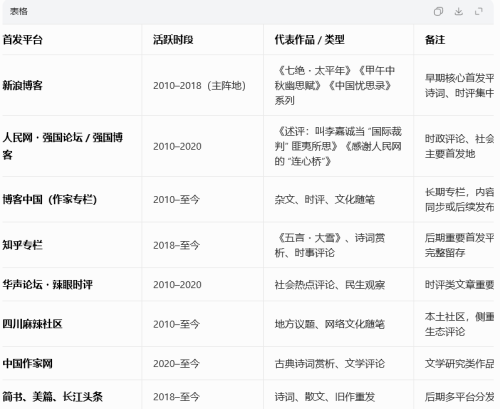This screenshot has width=500, height=409.
Task: Click the 杂文、时评、文化随笔 cell
Action: [325, 199]
